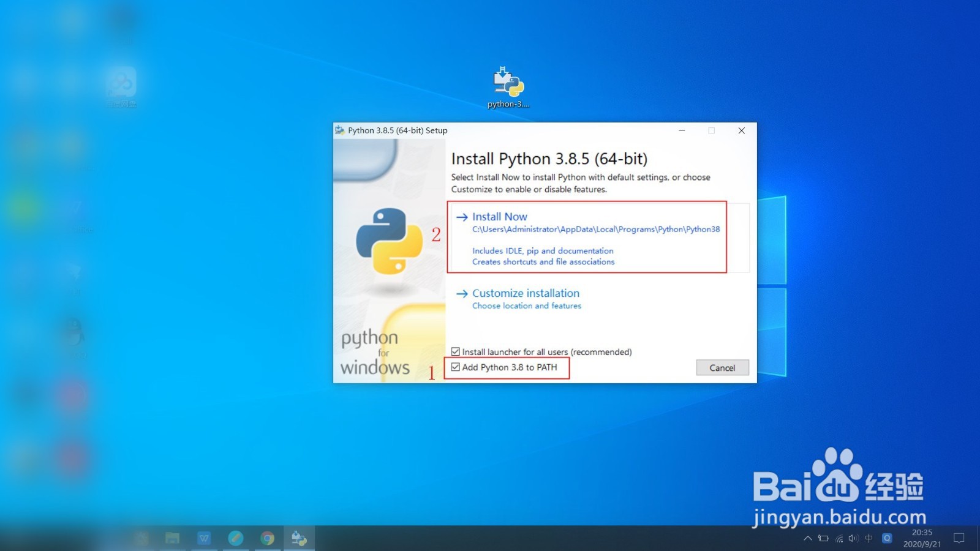This screenshot has height=551, width=980.
Task: Click the Cancel button in setup
Action: pyautogui.click(x=722, y=367)
